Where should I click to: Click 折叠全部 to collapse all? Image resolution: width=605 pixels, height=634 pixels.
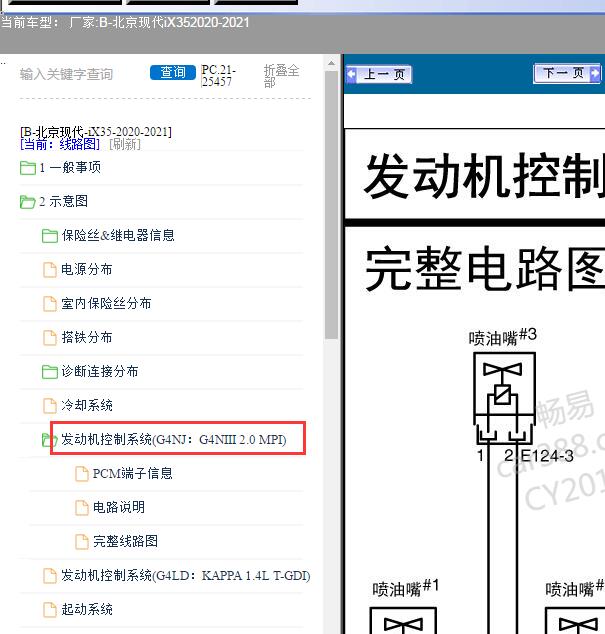click(281, 76)
